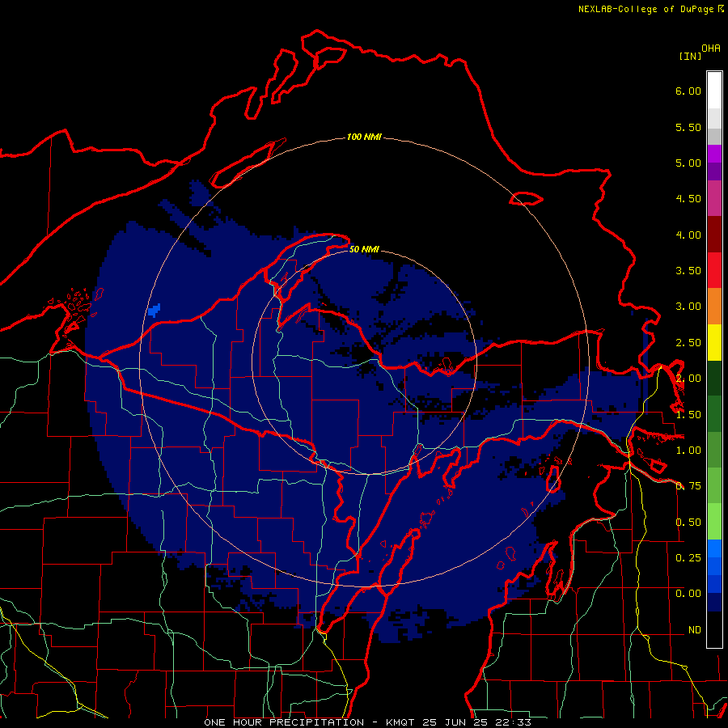Click the 4.00 legend value
The width and height of the screenshot is (728, 728).
(x=688, y=235)
